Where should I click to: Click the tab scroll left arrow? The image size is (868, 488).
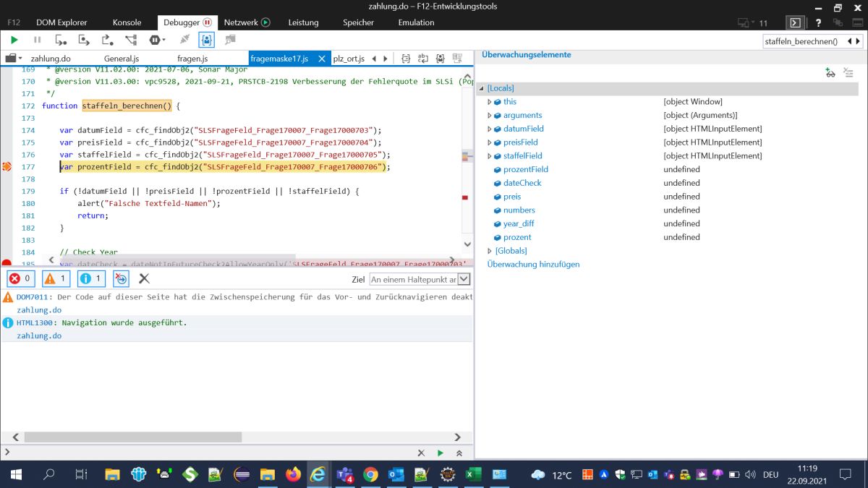pos(374,59)
